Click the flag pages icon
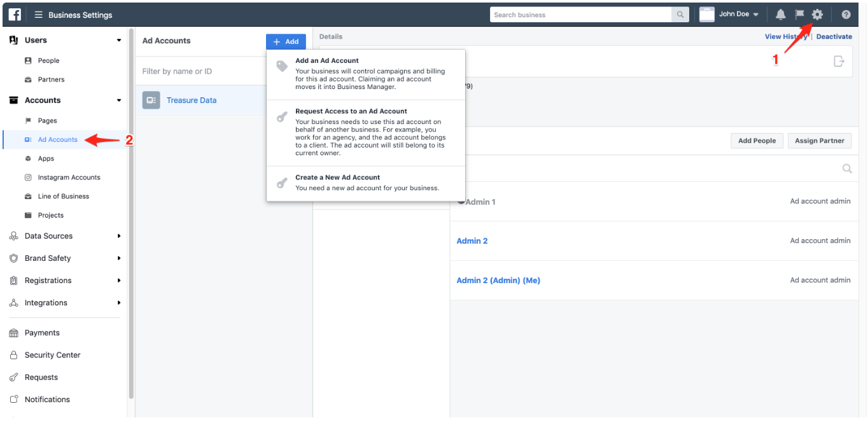This screenshot has height=425, width=868. tap(799, 15)
